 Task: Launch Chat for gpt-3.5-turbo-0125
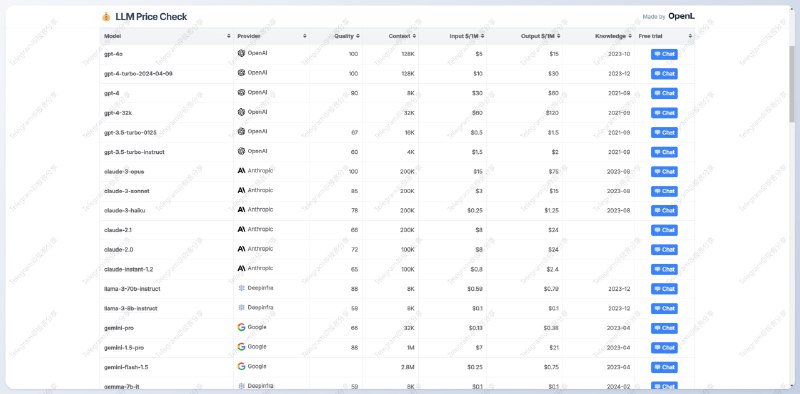pos(664,133)
